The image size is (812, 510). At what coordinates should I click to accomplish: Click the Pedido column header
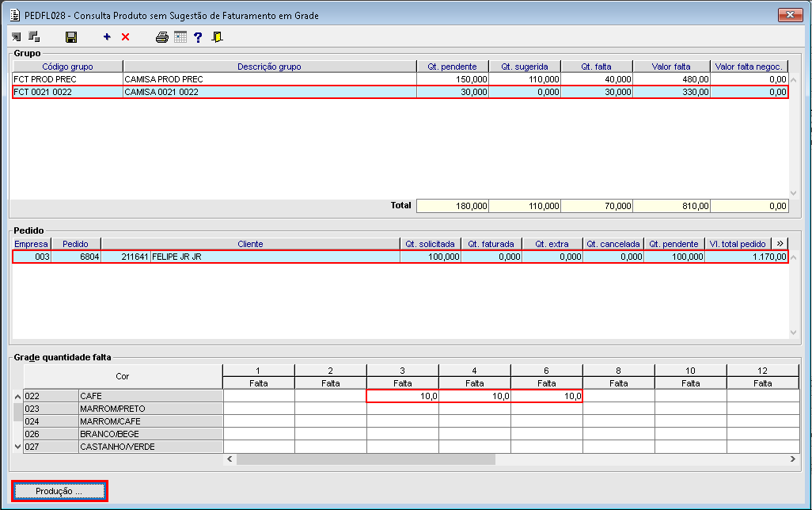click(76, 244)
